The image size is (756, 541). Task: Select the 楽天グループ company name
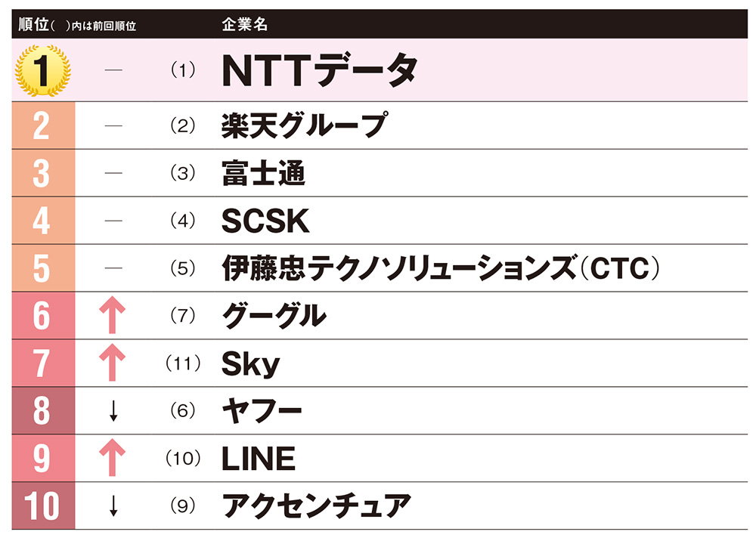(x=305, y=125)
